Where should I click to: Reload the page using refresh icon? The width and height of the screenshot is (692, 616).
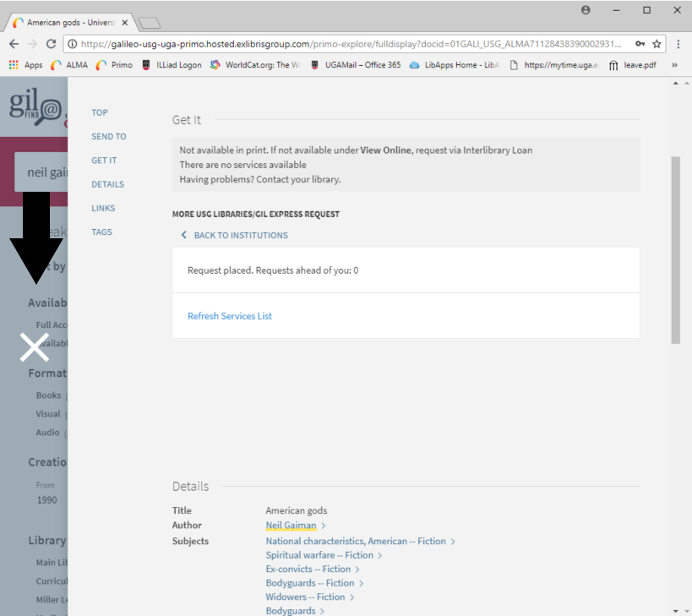[x=51, y=44]
